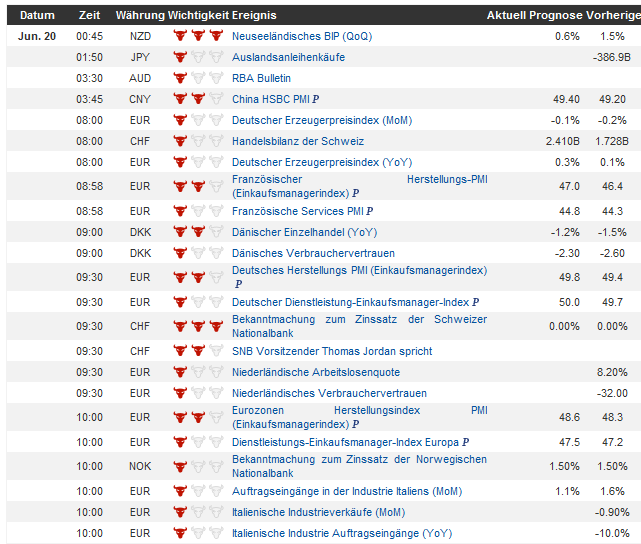Open Französische Services PMI link
Viewport: 641px width, 544px height.
point(298,211)
